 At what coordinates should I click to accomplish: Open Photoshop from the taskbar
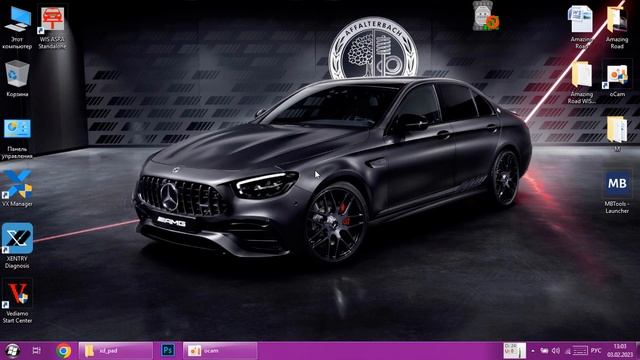[168, 351]
